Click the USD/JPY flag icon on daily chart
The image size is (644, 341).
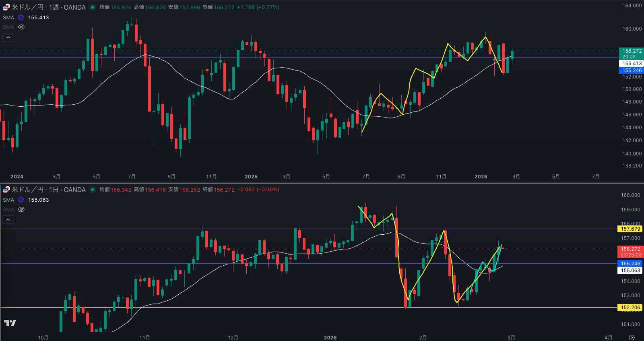[x=6, y=190]
